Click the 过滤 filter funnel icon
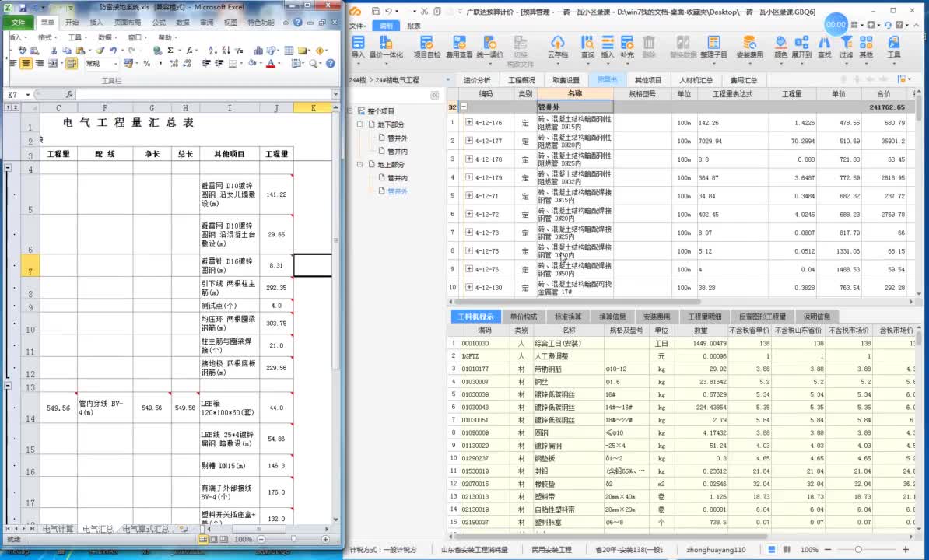929x560 pixels. point(846,47)
